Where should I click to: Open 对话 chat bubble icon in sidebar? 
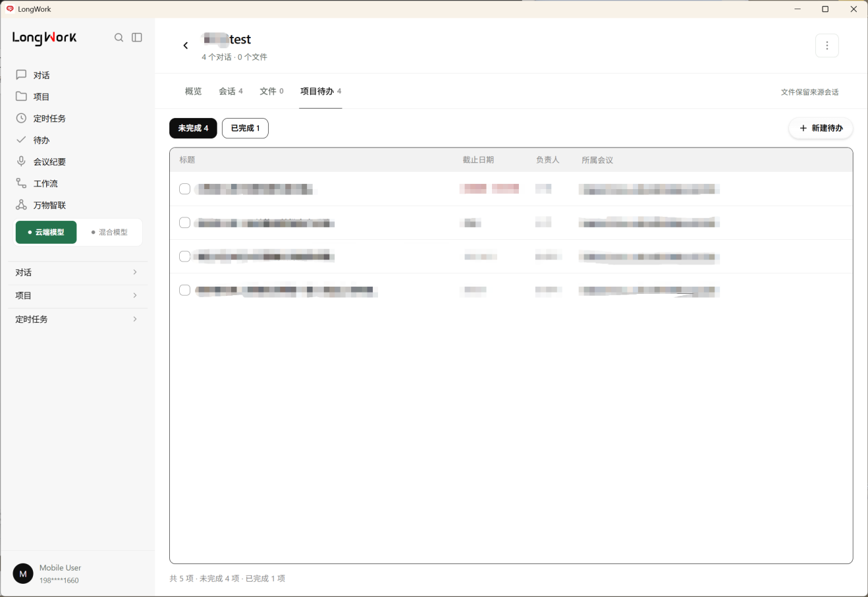click(21, 74)
